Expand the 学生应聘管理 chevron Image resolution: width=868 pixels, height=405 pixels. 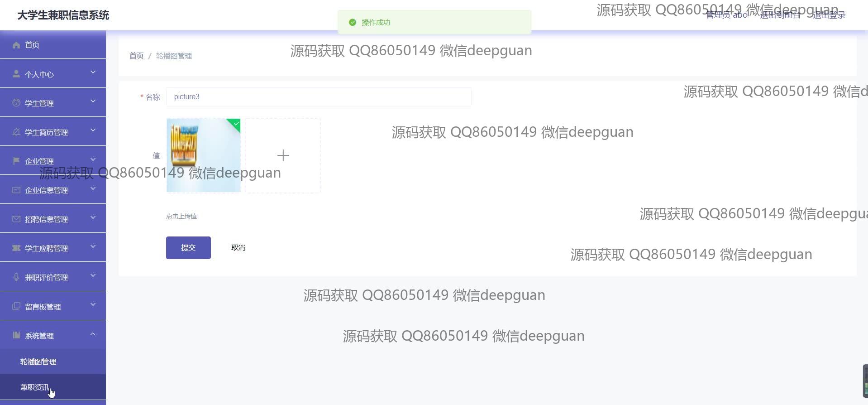pyautogui.click(x=93, y=246)
